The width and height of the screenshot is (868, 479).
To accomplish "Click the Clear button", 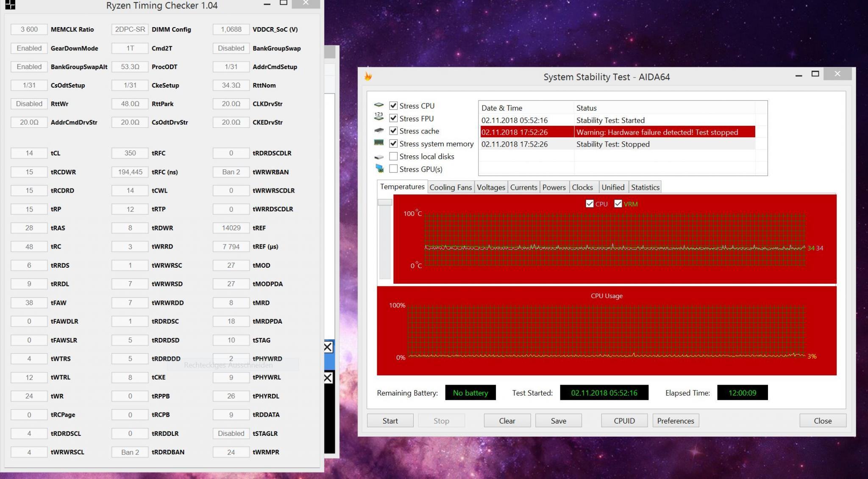I will coord(507,421).
